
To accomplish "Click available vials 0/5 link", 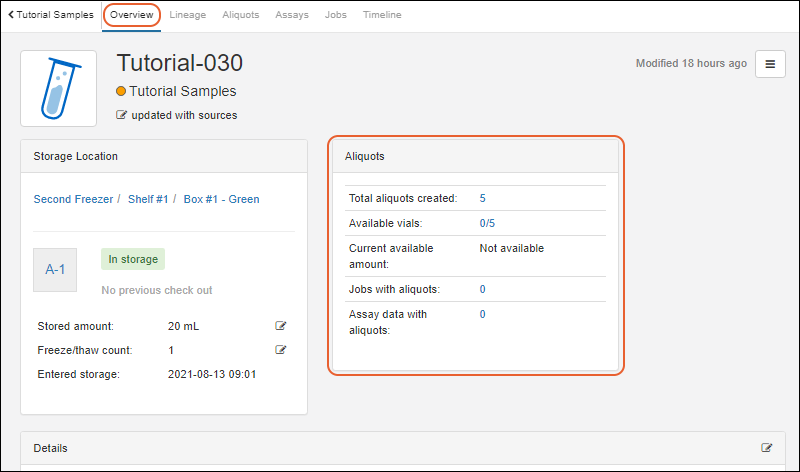I will 487,223.
